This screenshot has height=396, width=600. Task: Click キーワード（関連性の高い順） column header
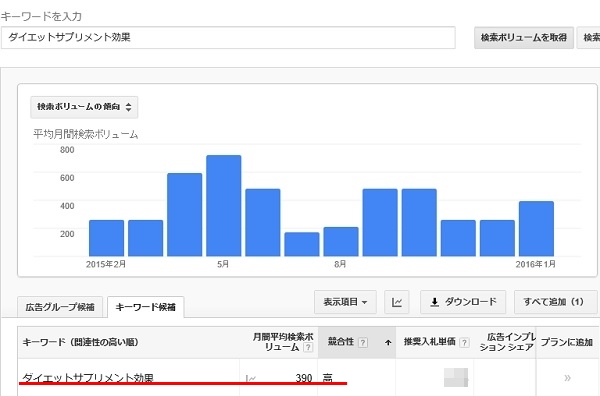point(80,342)
